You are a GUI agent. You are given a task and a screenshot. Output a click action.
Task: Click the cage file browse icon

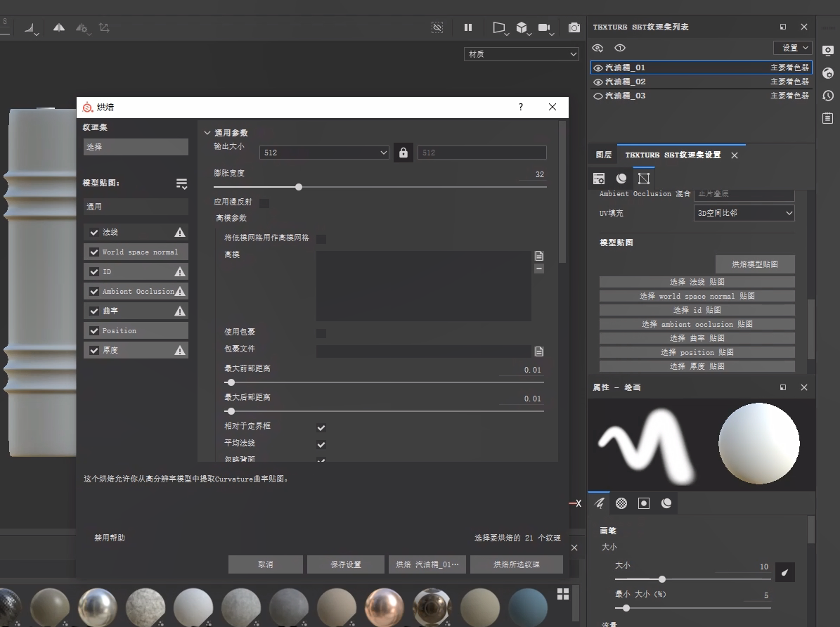(539, 351)
